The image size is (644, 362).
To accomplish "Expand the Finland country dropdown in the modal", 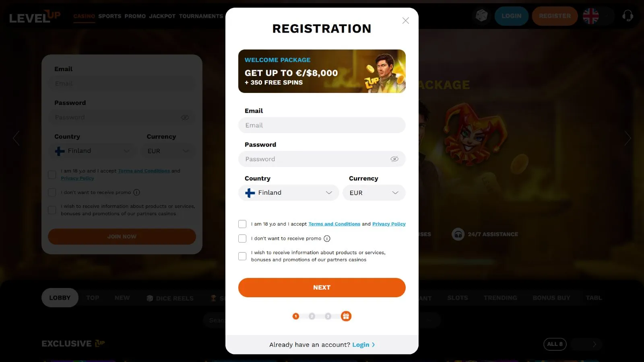I will pos(289,193).
